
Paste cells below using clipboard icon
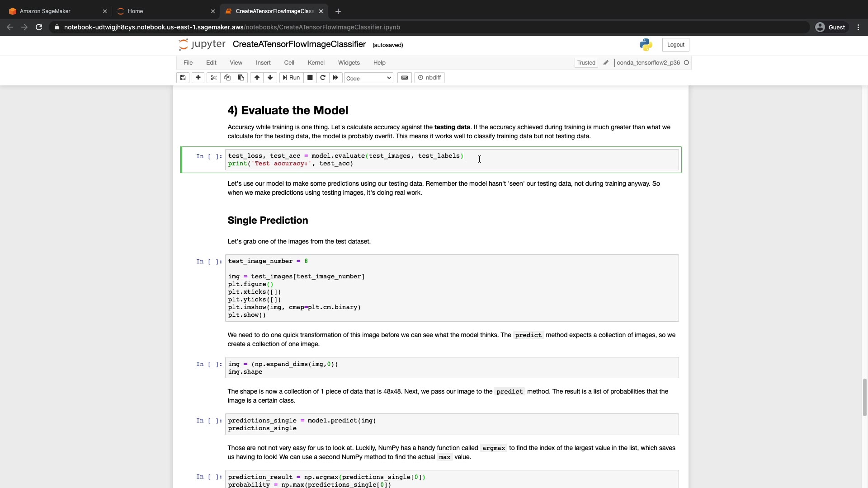(241, 78)
